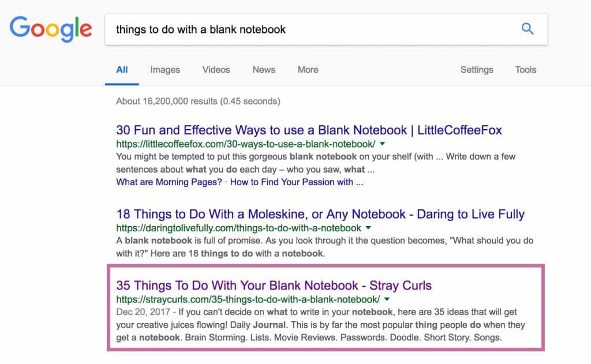Viewport: 591px width, 364px height.
Task: Switch to the Images tab
Action: [165, 70]
